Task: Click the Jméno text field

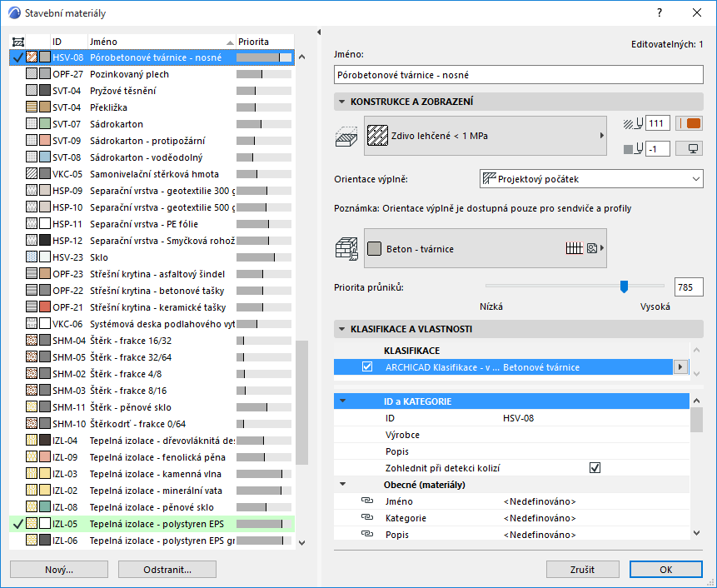Action: pyautogui.click(x=519, y=75)
